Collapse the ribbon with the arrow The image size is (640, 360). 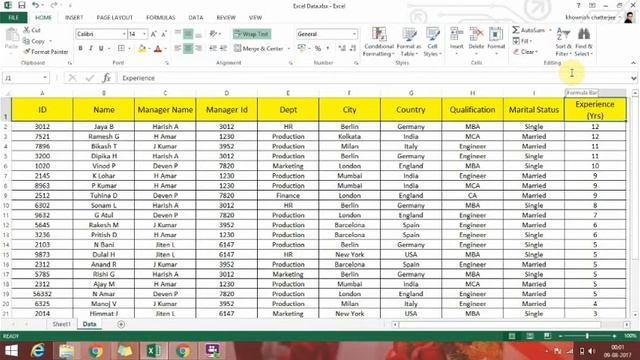(x=633, y=63)
